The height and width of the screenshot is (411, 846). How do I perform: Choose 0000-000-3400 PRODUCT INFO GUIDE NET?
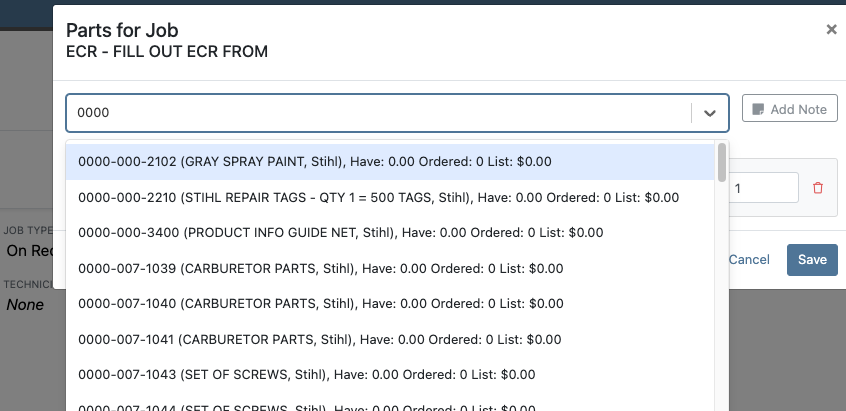pos(390,233)
